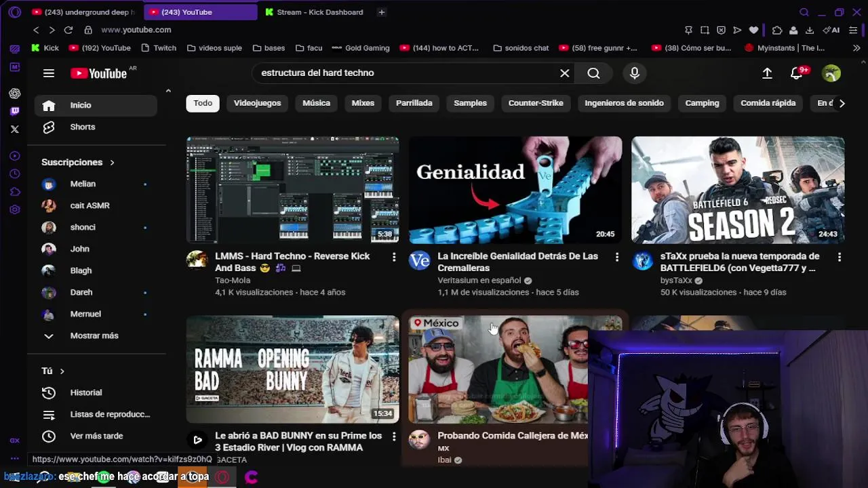868x488 pixels.
Task: Open the notifications bell
Action: (797, 73)
